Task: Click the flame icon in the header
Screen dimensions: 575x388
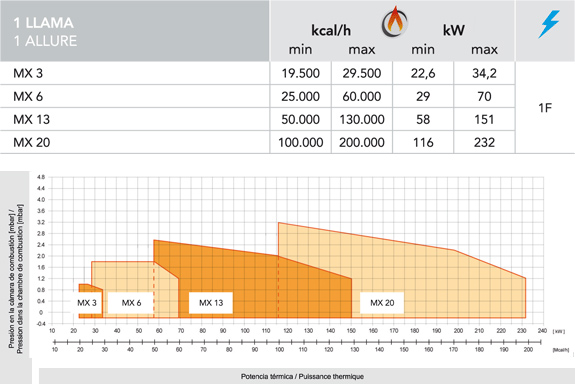Action: [395, 22]
